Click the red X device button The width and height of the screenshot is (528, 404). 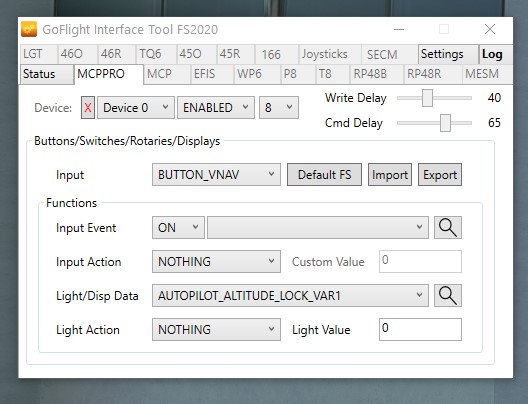88,108
